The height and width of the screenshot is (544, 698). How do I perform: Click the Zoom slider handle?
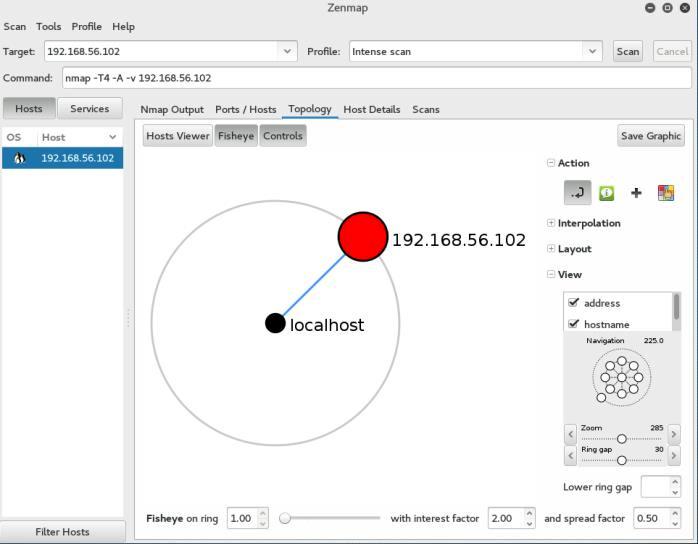622,438
